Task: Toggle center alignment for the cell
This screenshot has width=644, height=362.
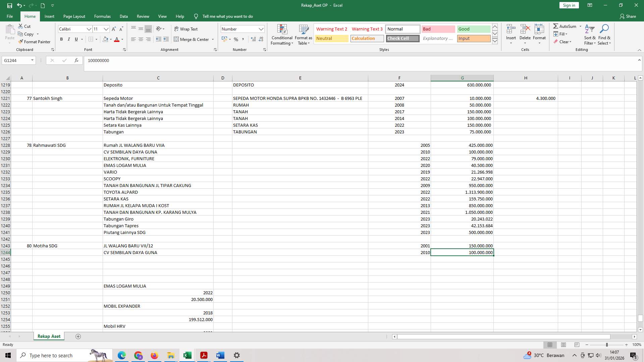Action: click(141, 39)
